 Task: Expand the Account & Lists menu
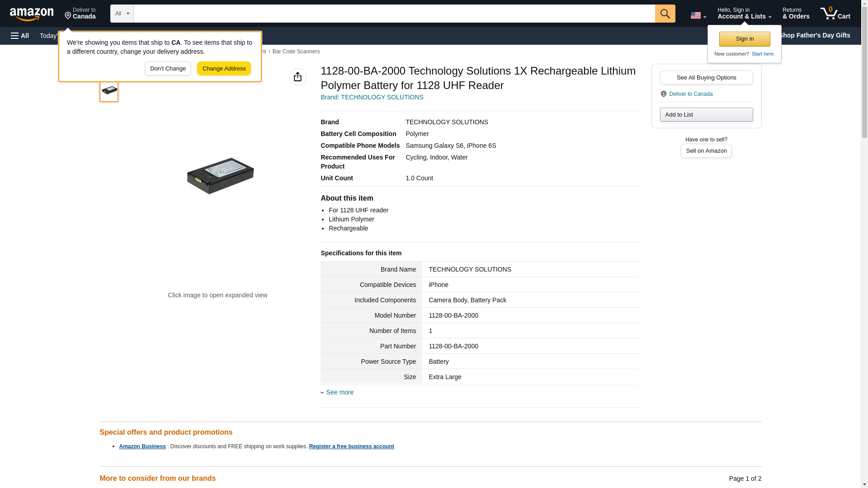click(744, 14)
